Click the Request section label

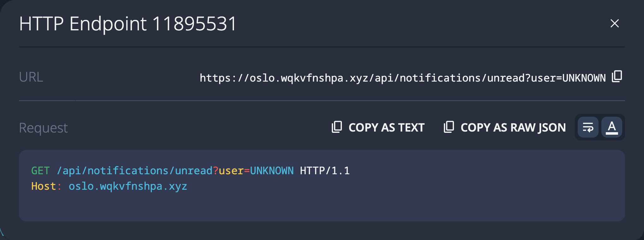click(43, 128)
